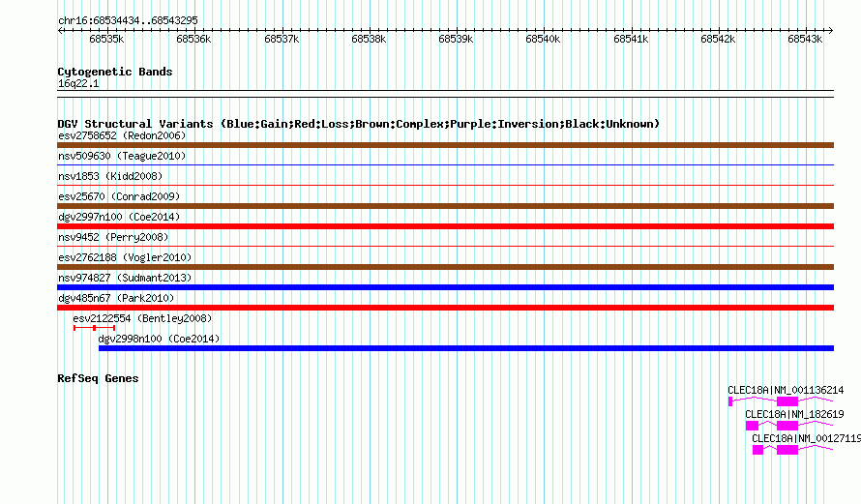Viewport: 861px width, 504px height.
Task: Click the 68536k ruler tick label
Action: 193,39
